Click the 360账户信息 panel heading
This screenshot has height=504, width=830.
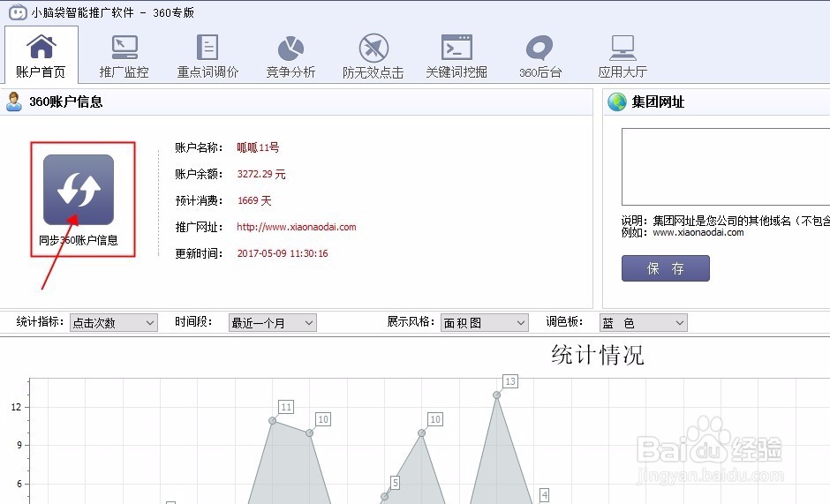click(x=65, y=102)
